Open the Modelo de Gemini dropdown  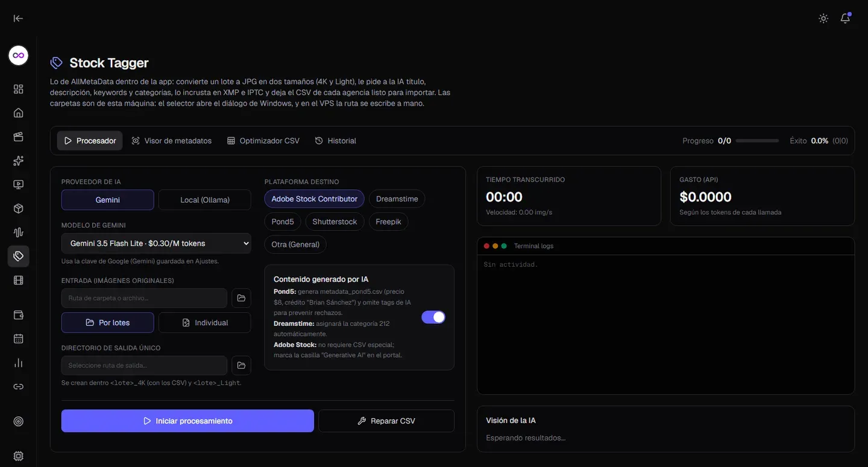coord(156,243)
